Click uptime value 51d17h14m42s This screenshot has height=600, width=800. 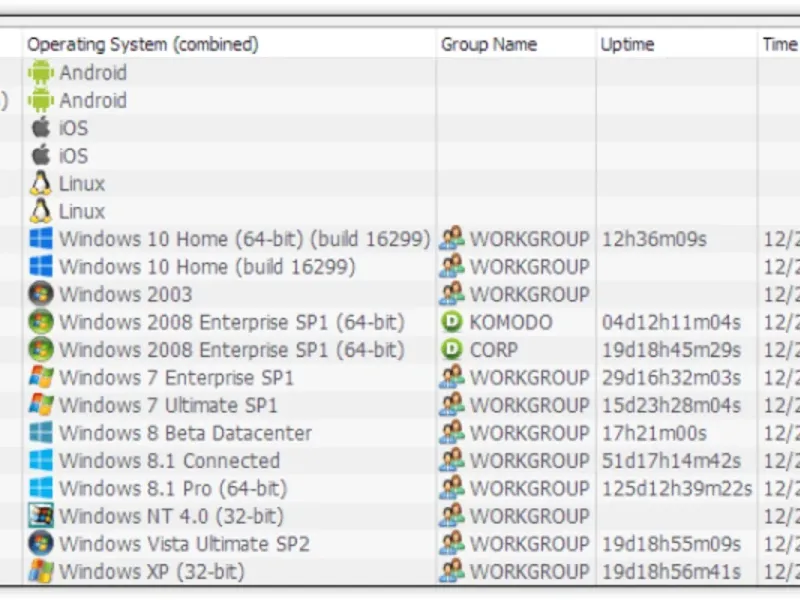point(671,461)
